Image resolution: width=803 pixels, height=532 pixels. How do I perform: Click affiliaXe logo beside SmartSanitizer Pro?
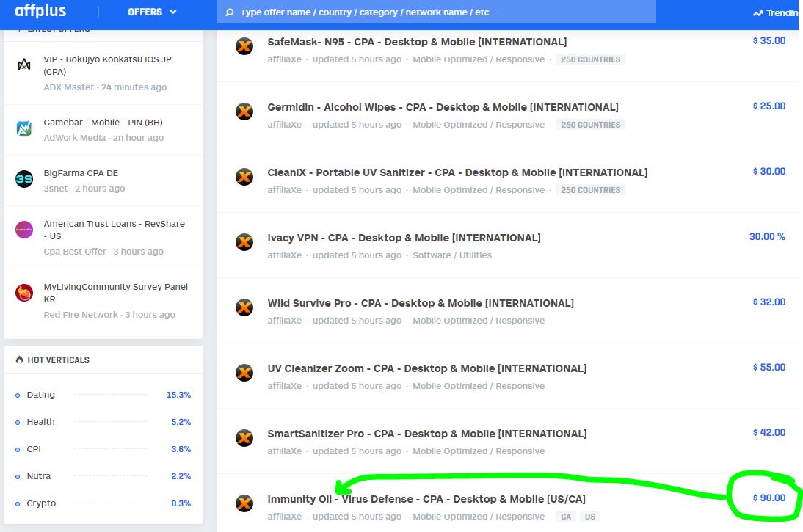(244, 438)
